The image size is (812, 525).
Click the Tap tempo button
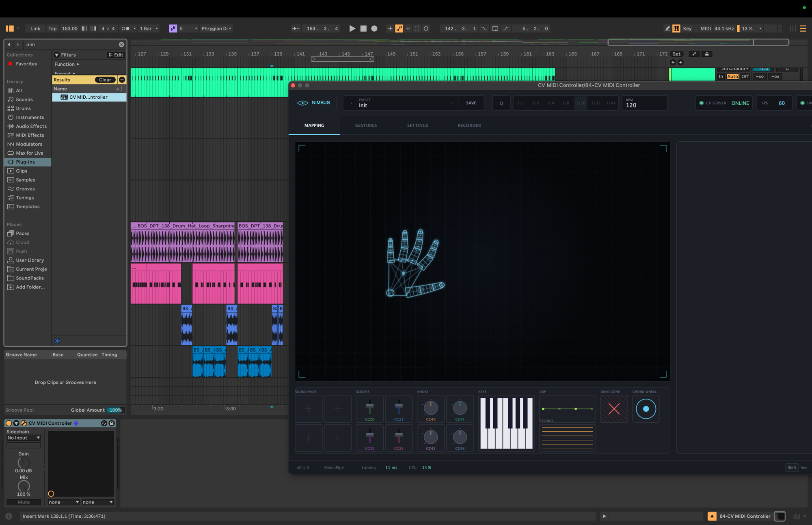coord(52,28)
